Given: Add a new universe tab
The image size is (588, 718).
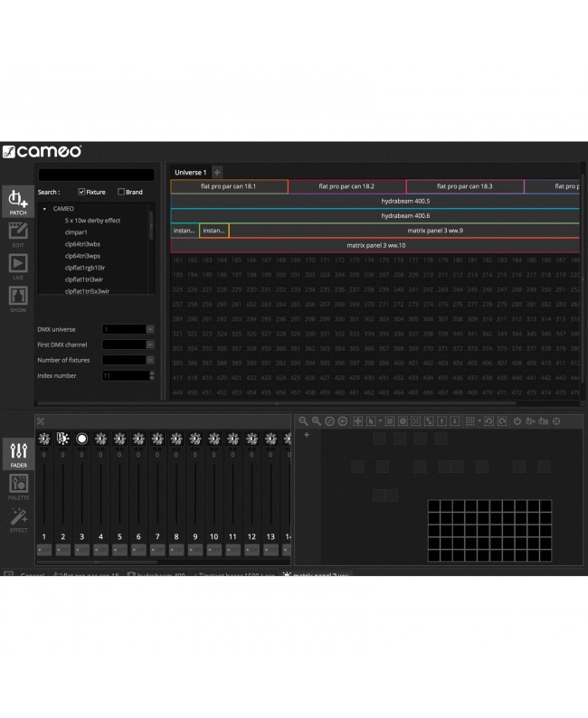Looking at the screenshot, I should tap(217, 172).
